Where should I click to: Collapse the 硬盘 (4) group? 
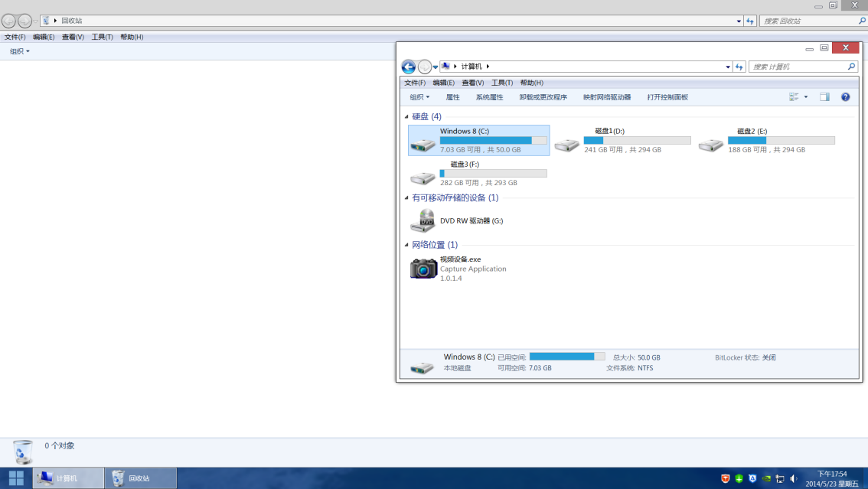pyautogui.click(x=406, y=117)
